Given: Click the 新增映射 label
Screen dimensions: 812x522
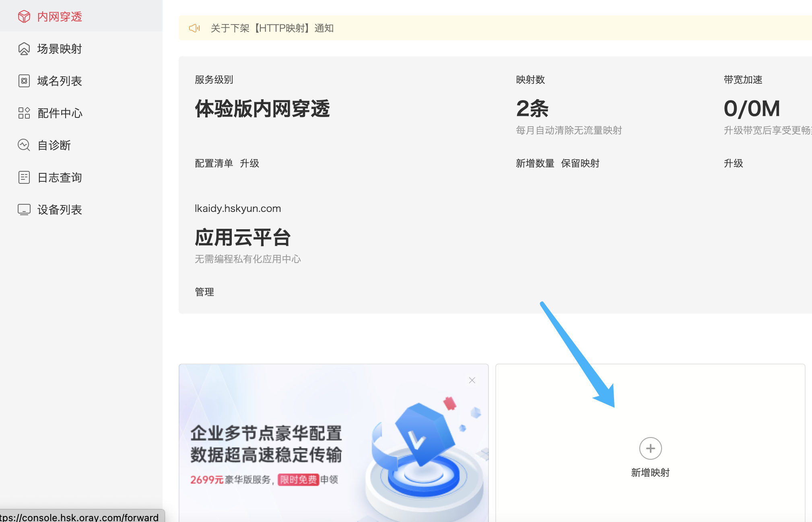Looking at the screenshot, I should pyautogui.click(x=650, y=473).
